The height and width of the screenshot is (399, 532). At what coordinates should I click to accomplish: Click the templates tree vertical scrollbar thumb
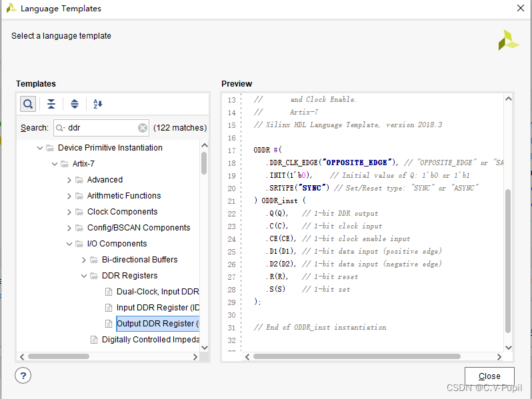[204, 163]
